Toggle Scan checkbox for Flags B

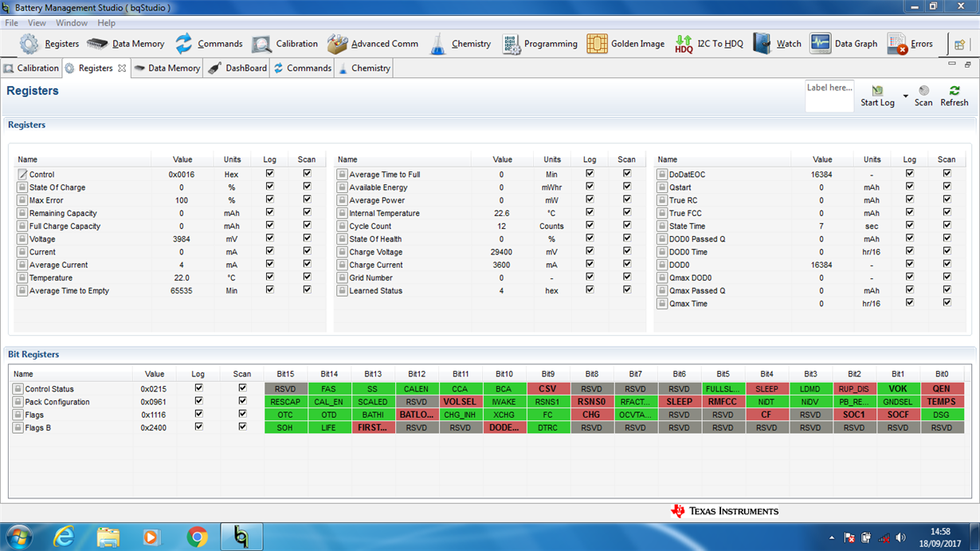pos(242,427)
